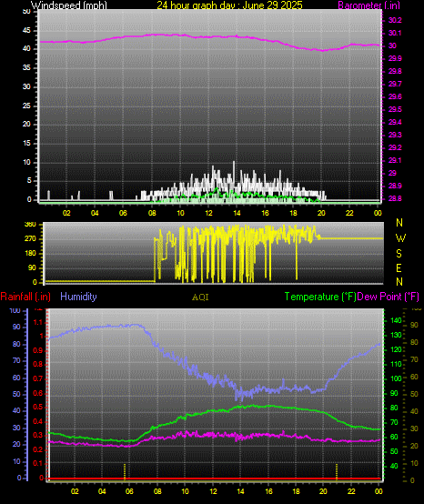Image resolution: width=424 pixels, height=504 pixels.
Task: Click the '24 hour graph day : June 29 2025' heading
Action: (229, 5)
